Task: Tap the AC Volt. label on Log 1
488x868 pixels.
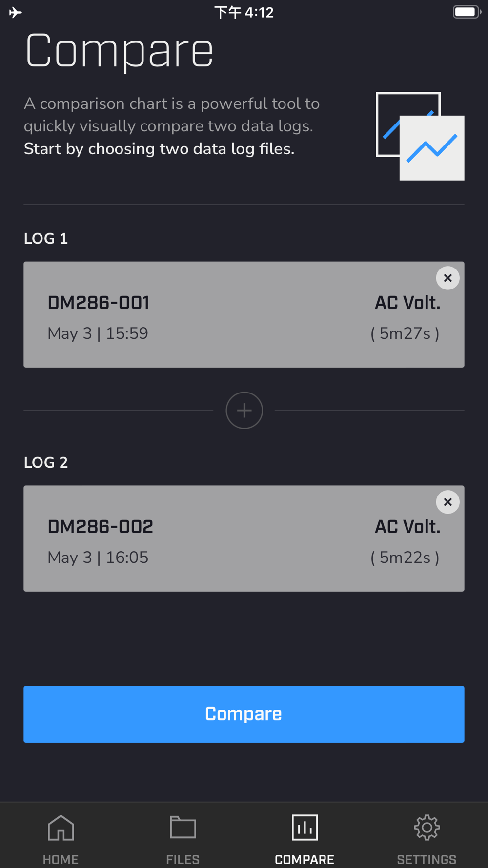Action: click(x=407, y=303)
